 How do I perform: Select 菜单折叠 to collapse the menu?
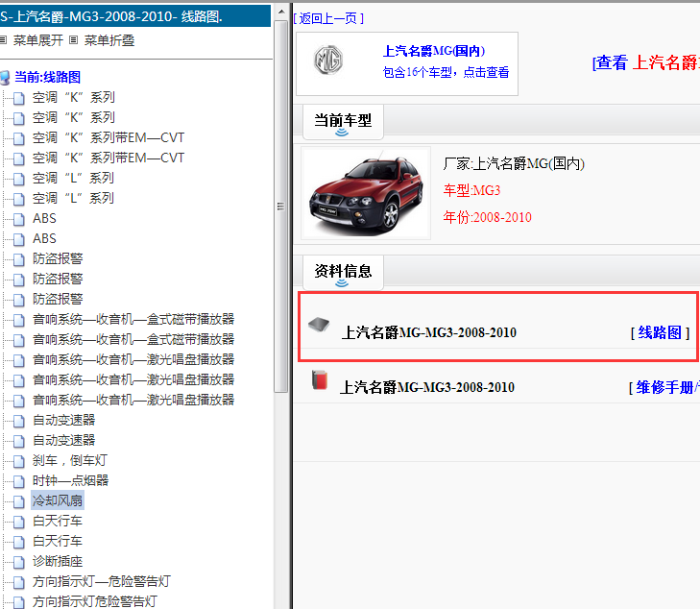click(x=109, y=40)
